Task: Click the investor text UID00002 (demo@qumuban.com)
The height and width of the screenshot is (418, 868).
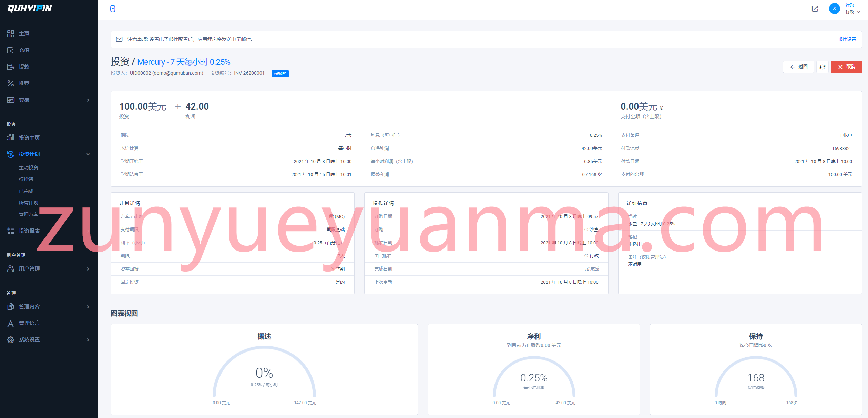Action: pyautogui.click(x=166, y=73)
